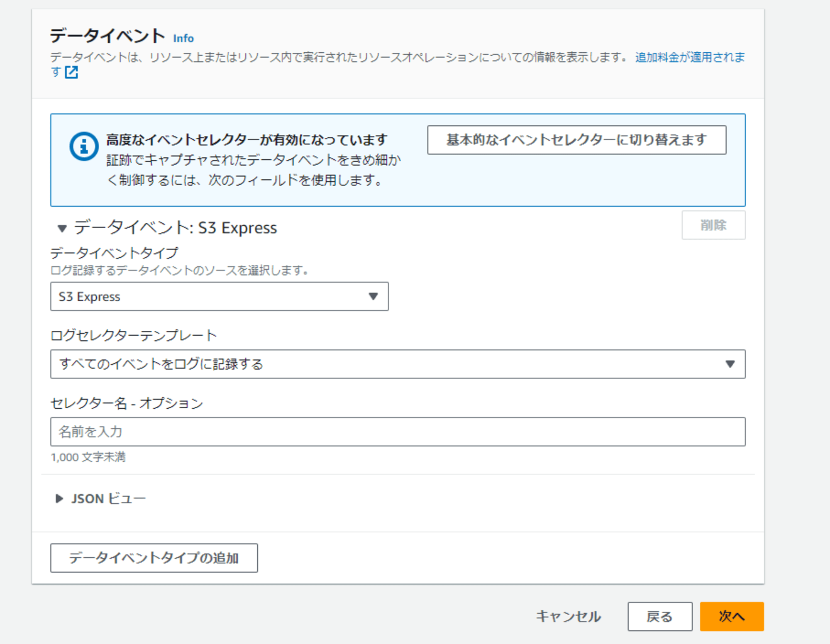Collapse the データイベント: S3 Express section
This screenshot has width=830, height=644.
coord(62,228)
